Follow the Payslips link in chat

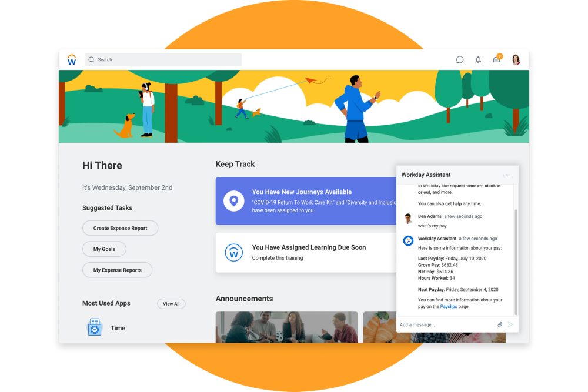point(449,307)
